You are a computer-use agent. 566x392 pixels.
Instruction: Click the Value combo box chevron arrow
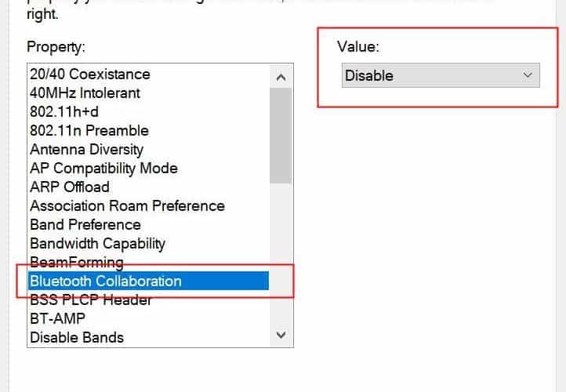pos(527,76)
